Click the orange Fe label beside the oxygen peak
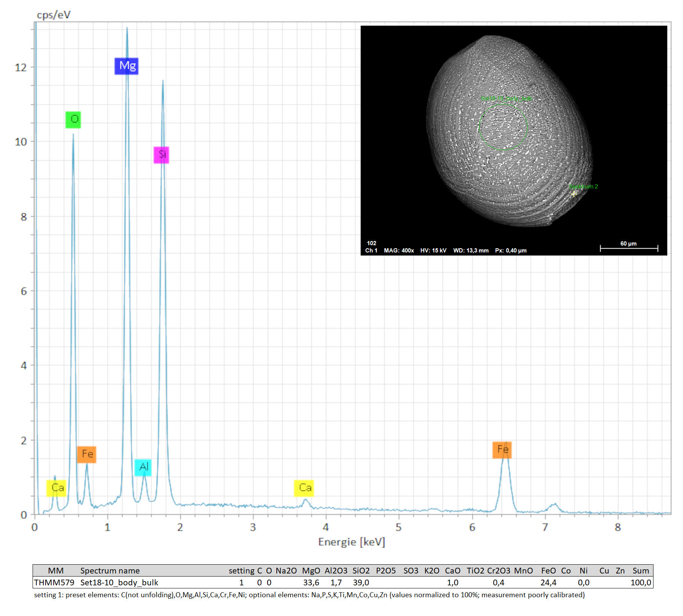Viewport: 683px width, 616px height. (87, 454)
